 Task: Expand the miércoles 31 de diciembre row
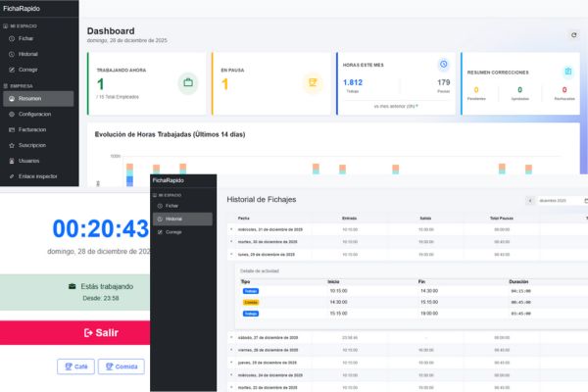[x=231, y=228]
